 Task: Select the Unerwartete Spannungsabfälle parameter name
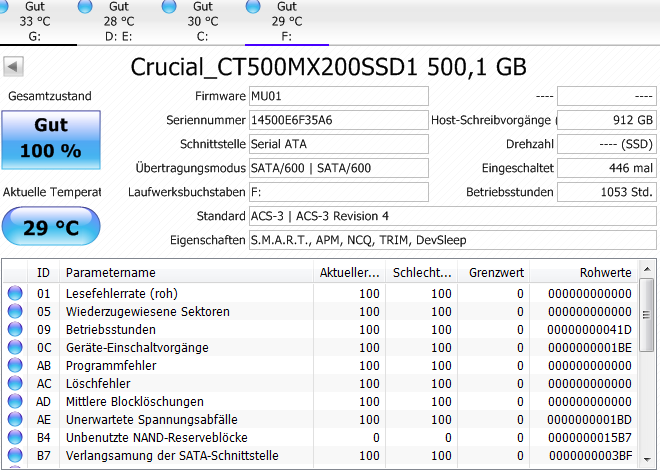coord(152,420)
